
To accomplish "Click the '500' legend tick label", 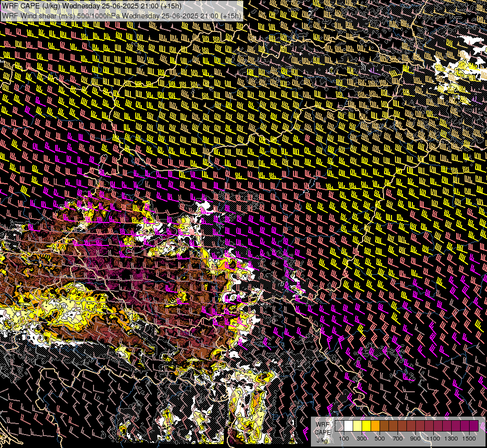I will 380,439.
